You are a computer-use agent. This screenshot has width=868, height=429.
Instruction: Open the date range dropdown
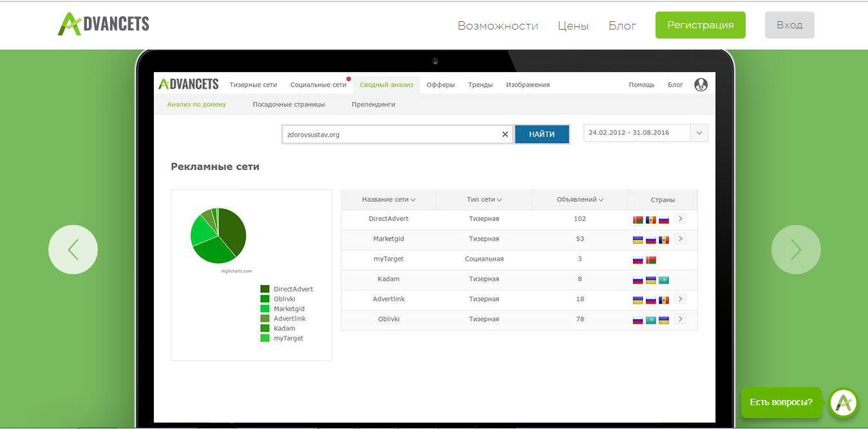pyautogui.click(x=699, y=133)
